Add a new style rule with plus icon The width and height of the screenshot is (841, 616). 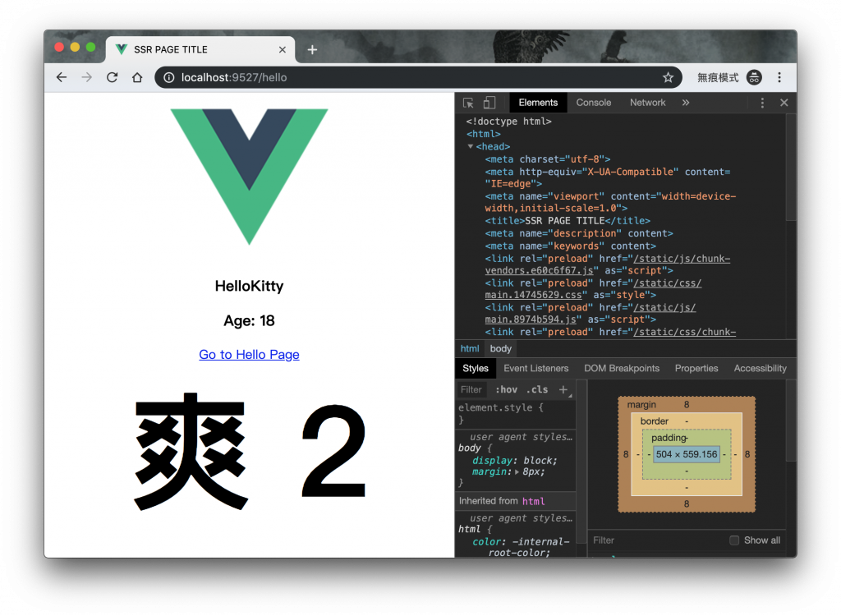(563, 389)
